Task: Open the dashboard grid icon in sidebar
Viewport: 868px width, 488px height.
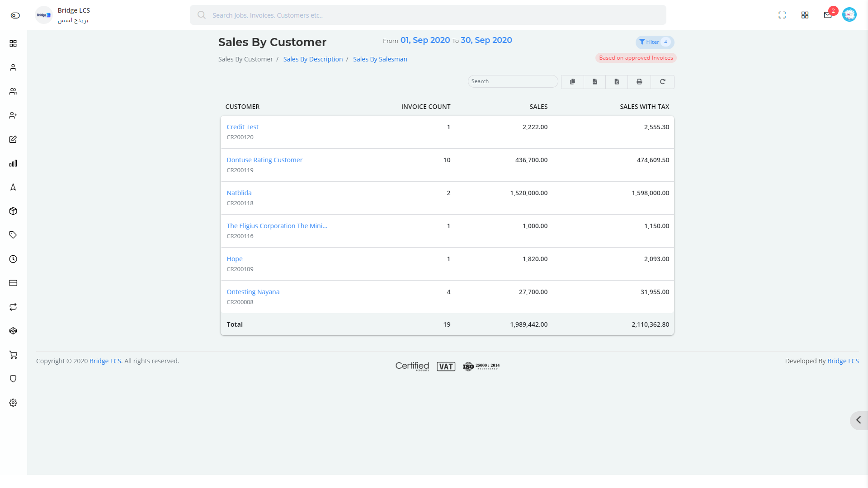Action: click(13, 43)
